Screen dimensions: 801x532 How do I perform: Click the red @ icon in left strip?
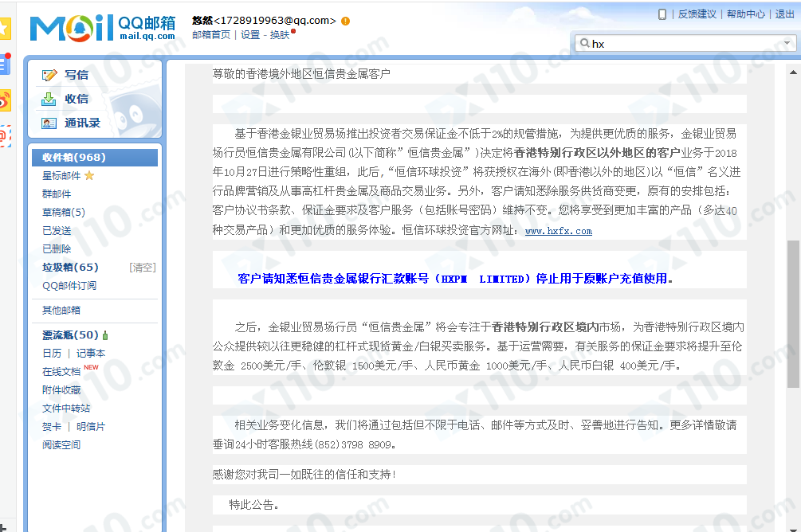(5, 136)
